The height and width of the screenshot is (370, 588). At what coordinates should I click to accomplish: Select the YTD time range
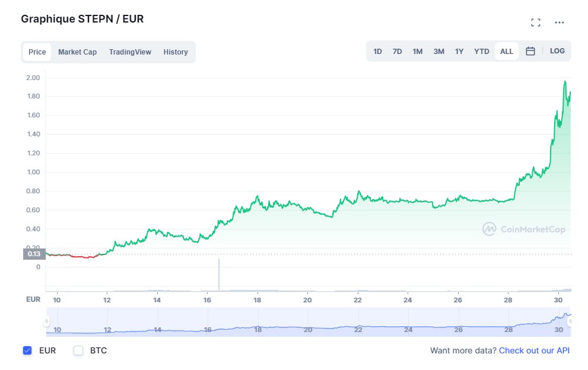click(482, 52)
